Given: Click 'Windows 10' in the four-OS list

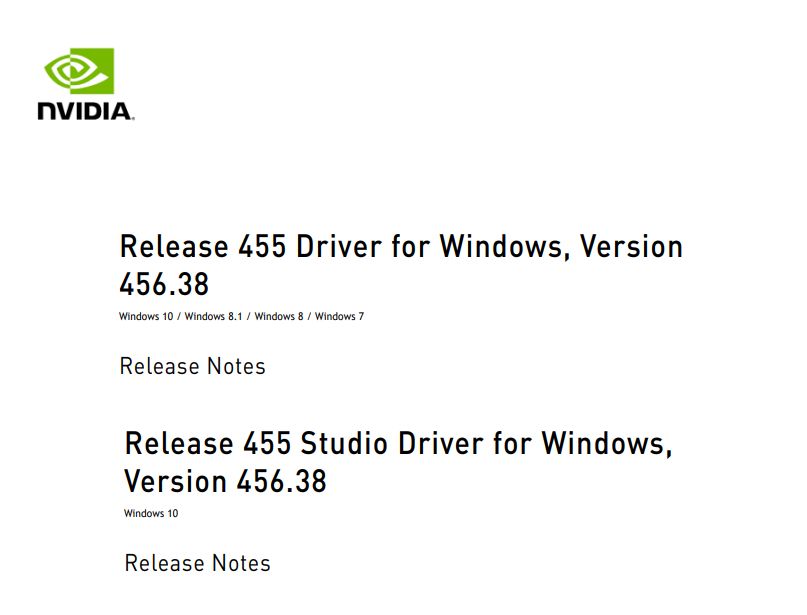Looking at the screenshot, I should click(146, 317).
